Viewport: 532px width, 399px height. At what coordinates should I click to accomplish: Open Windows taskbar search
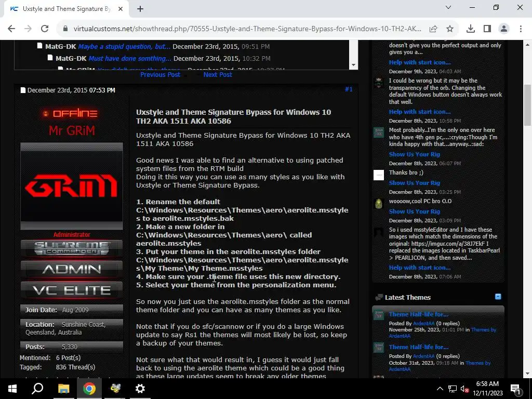coord(37,389)
